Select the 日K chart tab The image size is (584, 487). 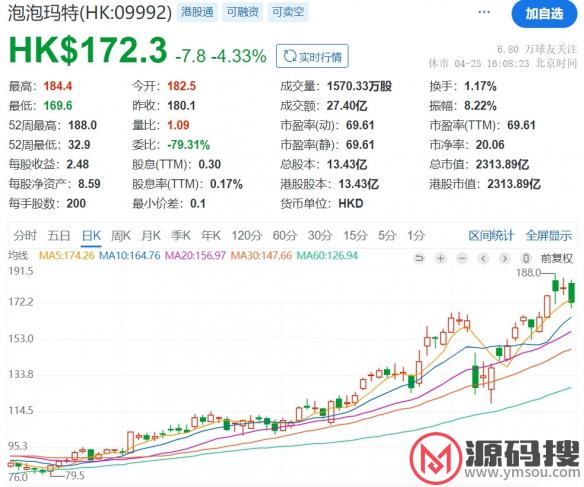pyautogui.click(x=91, y=235)
